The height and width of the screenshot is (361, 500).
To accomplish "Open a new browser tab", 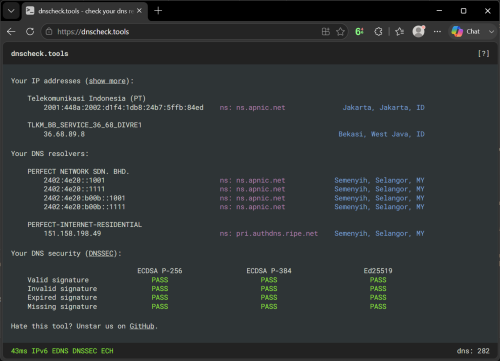I will pos(158,11).
